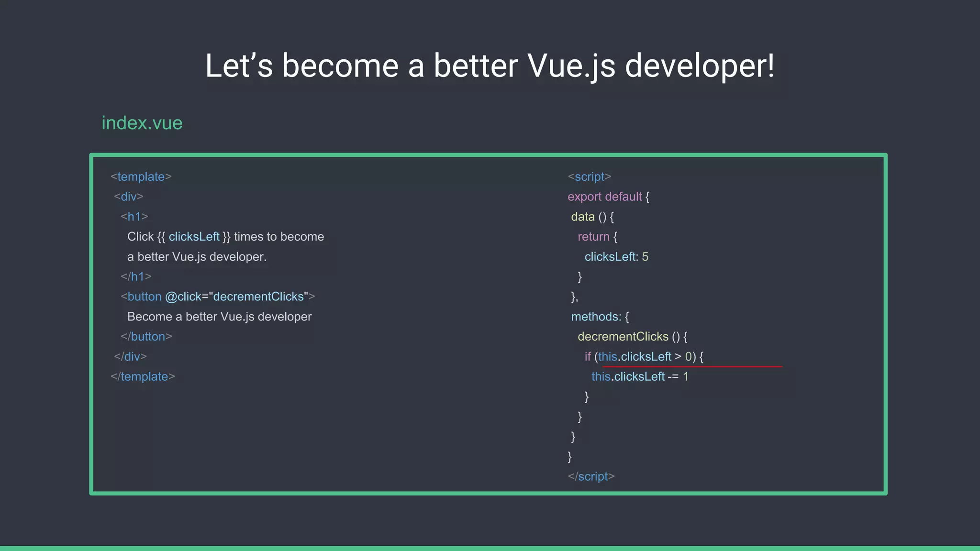This screenshot has height=551, width=980.
Task: Click the opening <h1> tag
Action: click(134, 217)
